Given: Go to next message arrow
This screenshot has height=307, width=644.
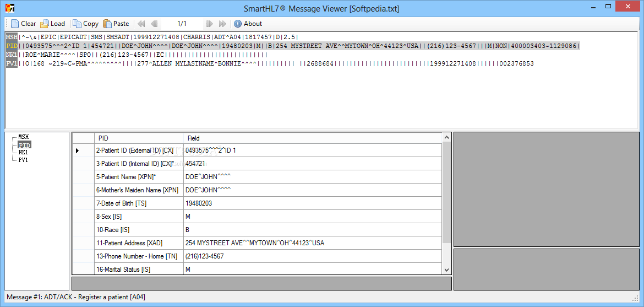Looking at the screenshot, I should pyautogui.click(x=209, y=24).
